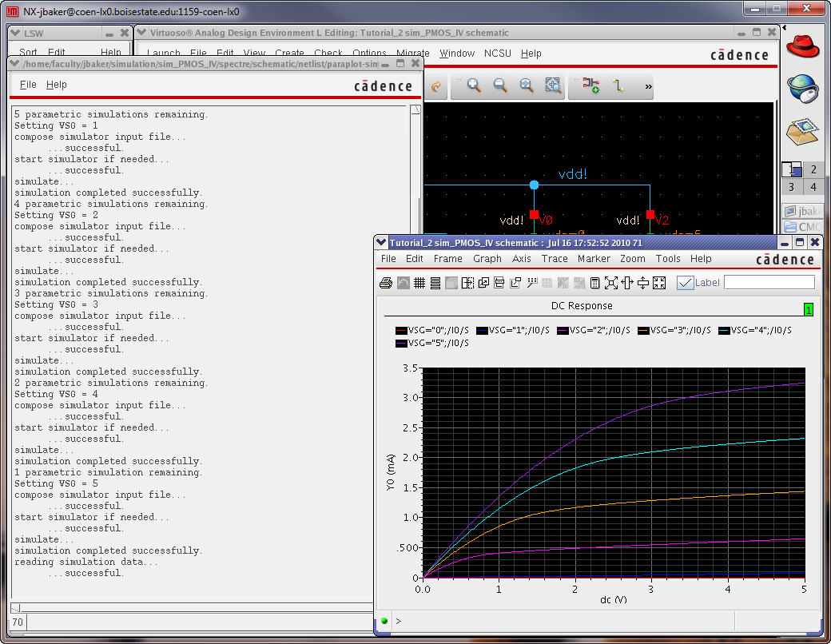This screenshot has height=644, width=831.
Task: Click create instance icon in schematic toolbar
Action: point(591,86)
